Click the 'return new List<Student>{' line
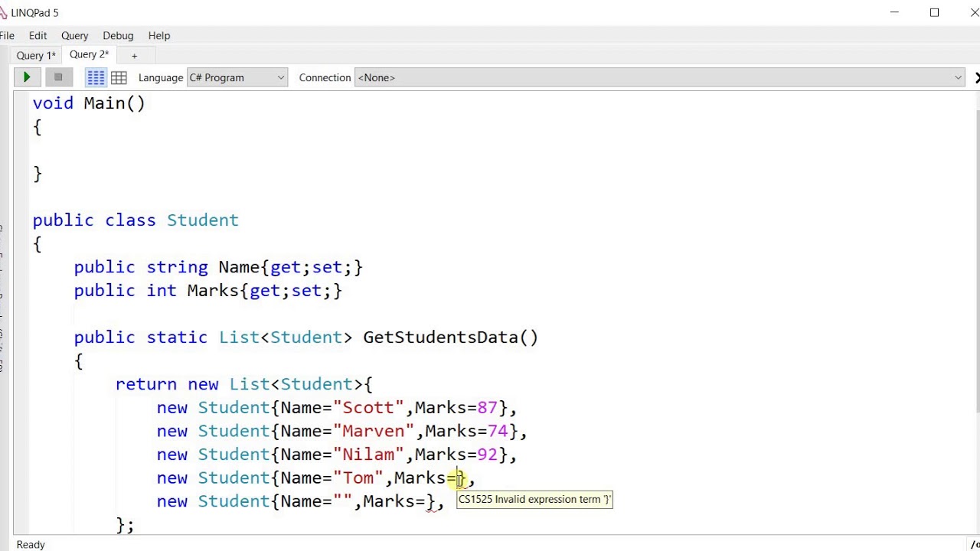 coord(243,383)
